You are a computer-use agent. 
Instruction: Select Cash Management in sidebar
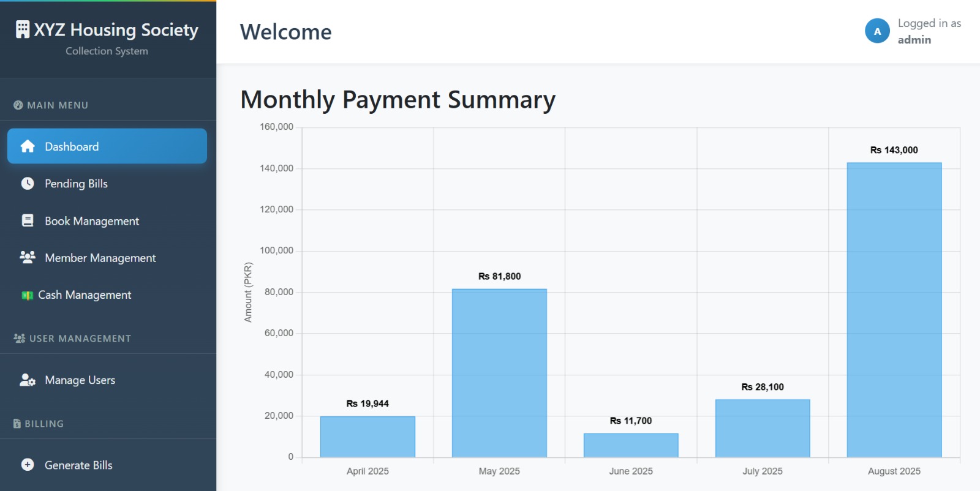(x=107, y=294)
